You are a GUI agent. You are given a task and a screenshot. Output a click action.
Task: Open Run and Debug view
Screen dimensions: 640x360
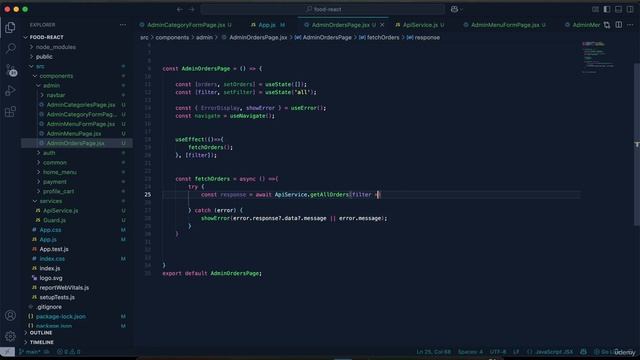coord(10,91)
